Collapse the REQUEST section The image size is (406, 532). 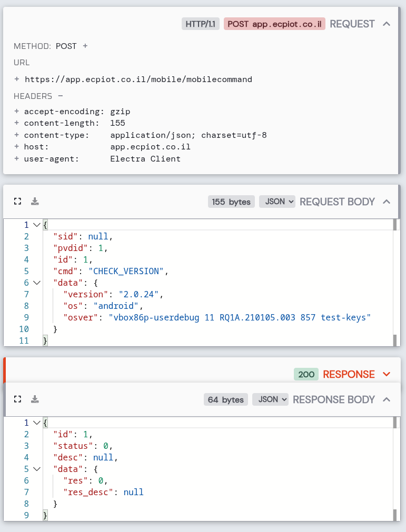tap(388, 24)
